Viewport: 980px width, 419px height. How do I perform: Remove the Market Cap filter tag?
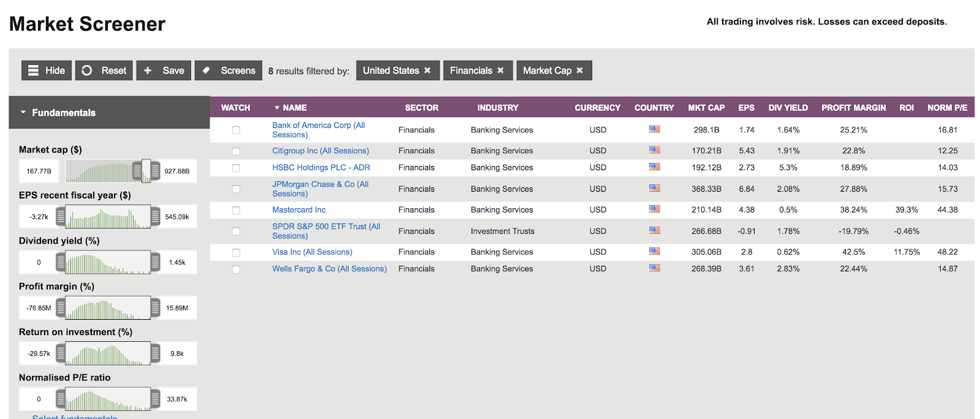click(x=579, y=70)
